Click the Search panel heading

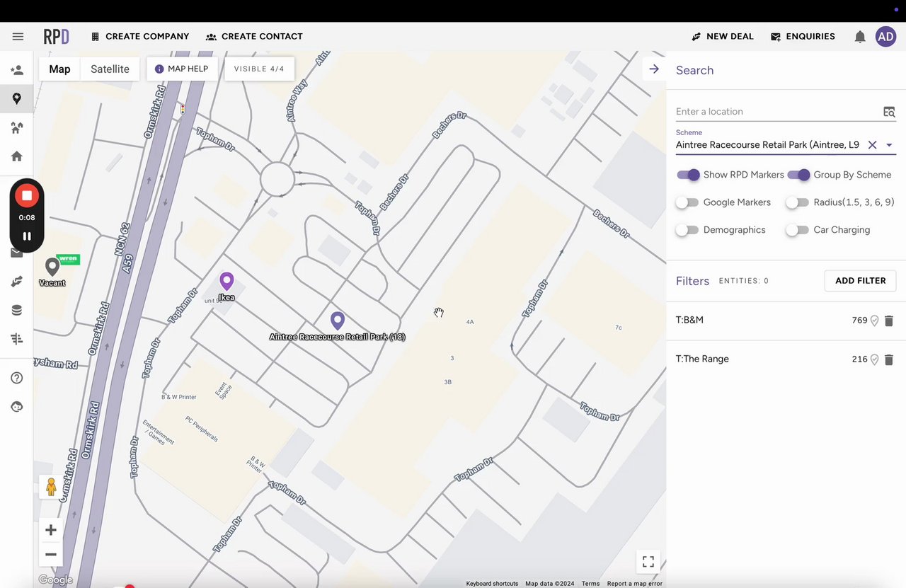[x=694, y=70]
